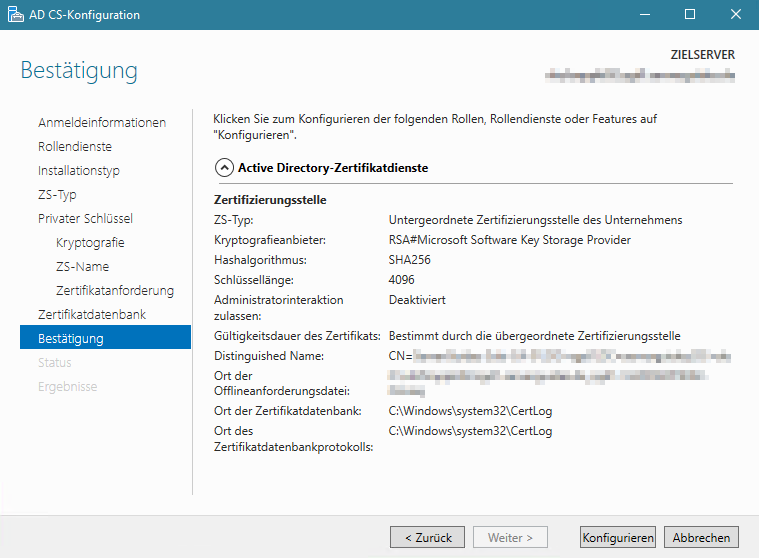This screenshot has height=558, width=759.
Task: Click the Hashalgorithmus label
Action: click(x=260, y=260)
